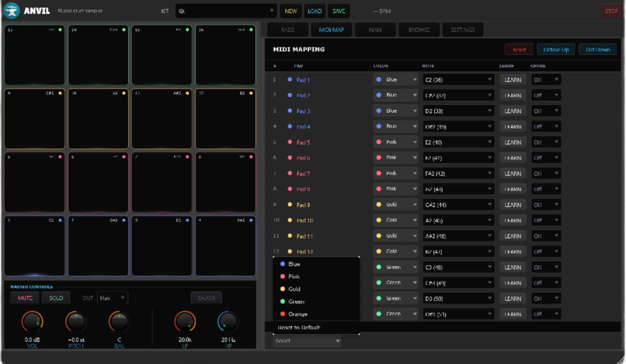
Task: Select Blue in the color popup menu
Action: pyautogui.click(x=316, y=264)
